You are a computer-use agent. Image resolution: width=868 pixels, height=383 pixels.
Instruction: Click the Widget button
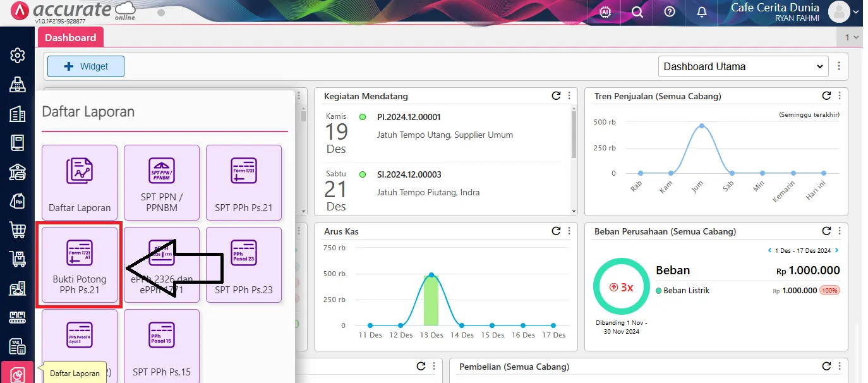85,66
